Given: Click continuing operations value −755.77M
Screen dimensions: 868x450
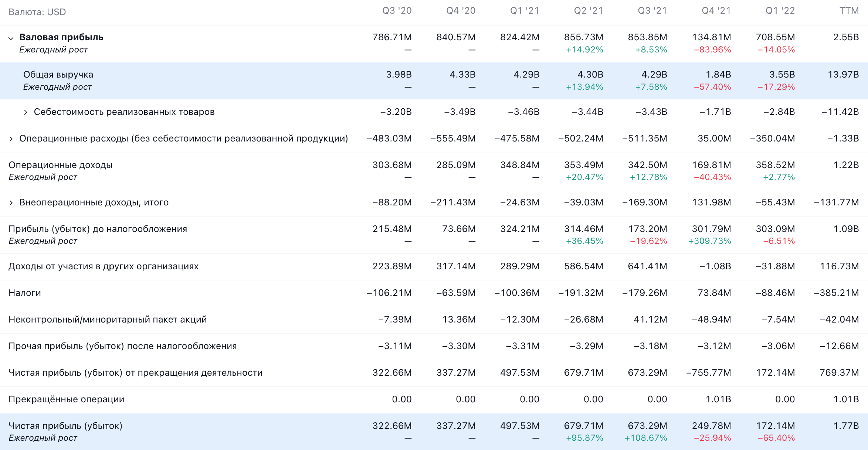Looking at the screenshot, I should pos(709,373).
